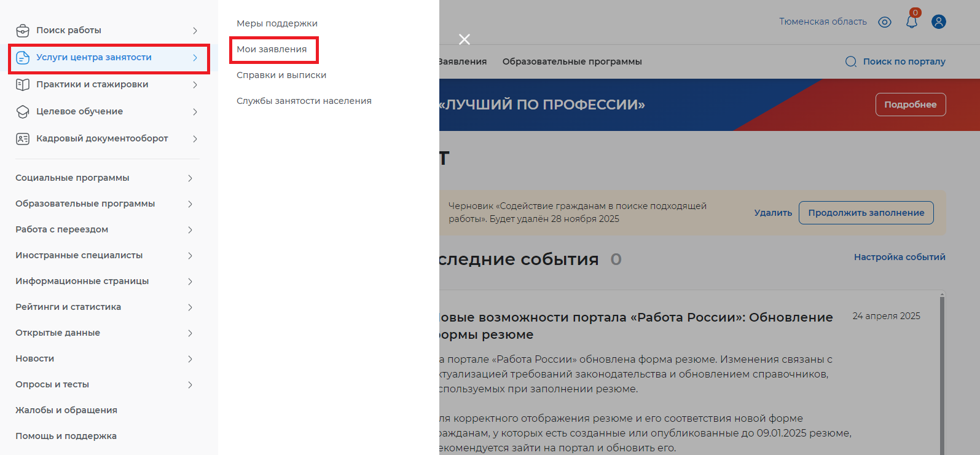Click the document icon beside Услуги центра занятости

23,57
